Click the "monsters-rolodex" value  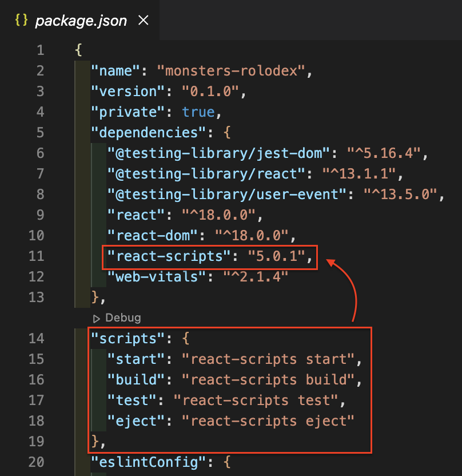pyautogui.click(x=231, y=71)
